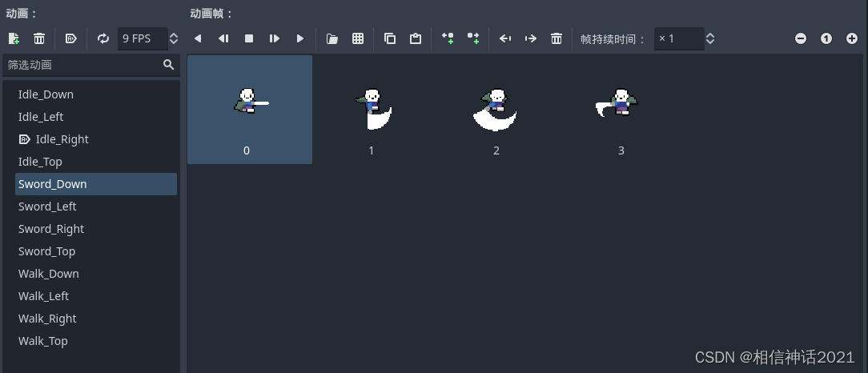Image resolution: width=868 pixels, height=373 pixels.
Task: Play animation from the start
Action: [x=300, y=38]
